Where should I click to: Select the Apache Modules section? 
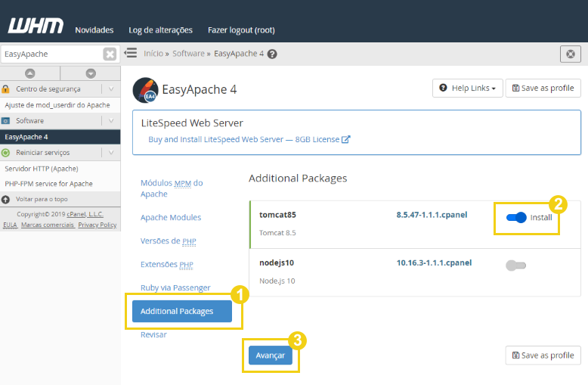click(171, 217)
